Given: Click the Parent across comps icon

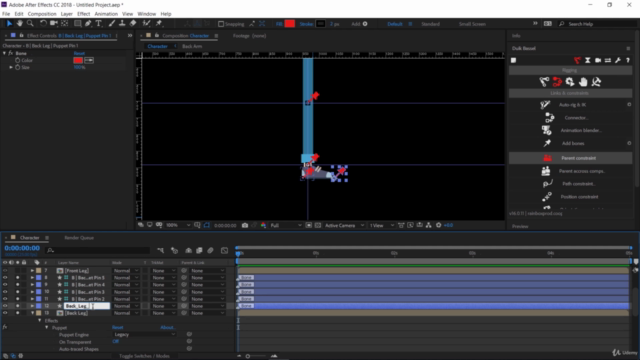Looking at the screenshot, I should coord(546,171).
